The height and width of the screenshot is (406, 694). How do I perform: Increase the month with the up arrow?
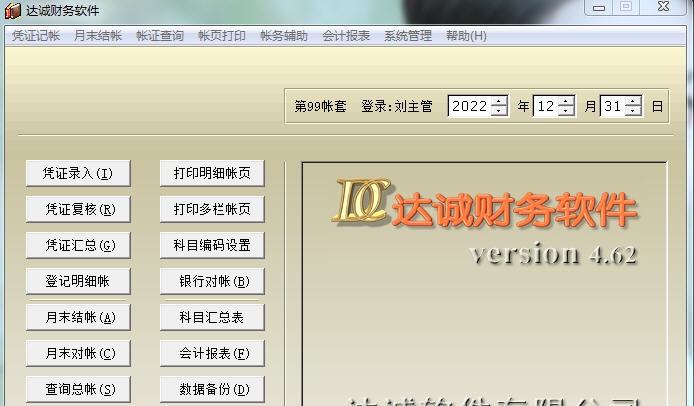coord(566,101)
